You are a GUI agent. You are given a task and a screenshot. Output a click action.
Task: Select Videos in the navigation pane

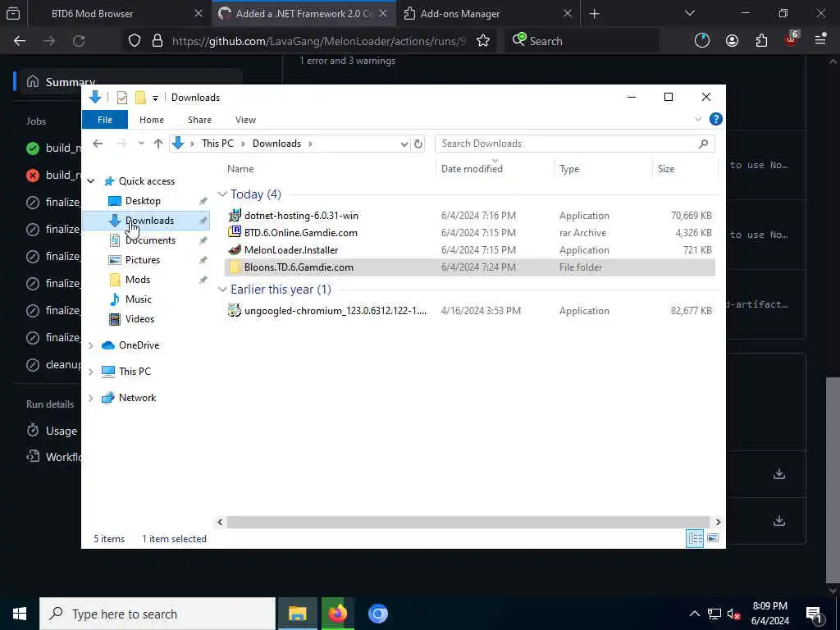tap(139, 319)
